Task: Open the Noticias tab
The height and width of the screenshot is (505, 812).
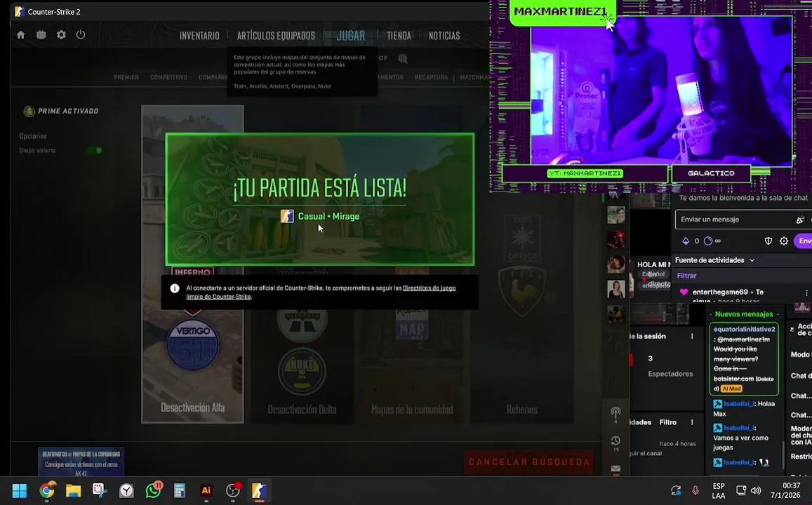Action: coord(444,36)
